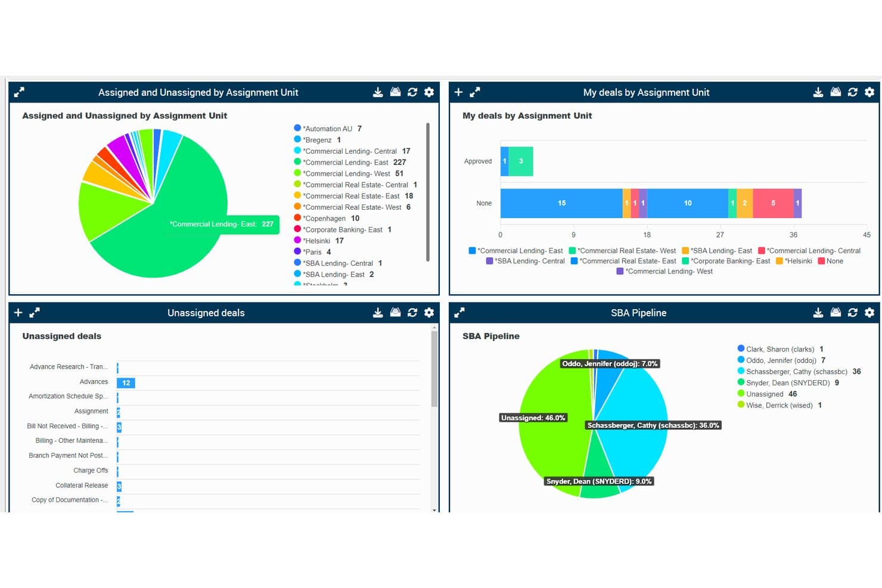Click the '*Commercial Real Estate- East 18' legend text

[358, 196]
